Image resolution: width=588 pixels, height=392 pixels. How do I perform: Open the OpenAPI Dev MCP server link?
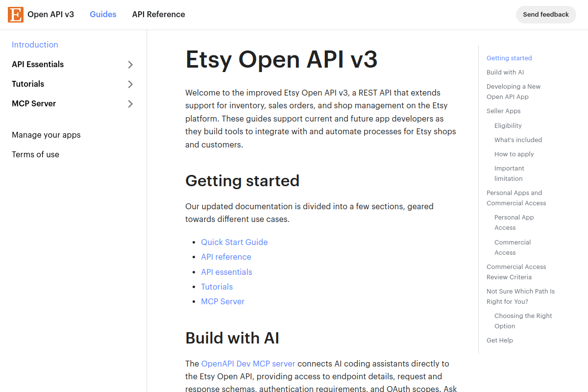(248, 364)
